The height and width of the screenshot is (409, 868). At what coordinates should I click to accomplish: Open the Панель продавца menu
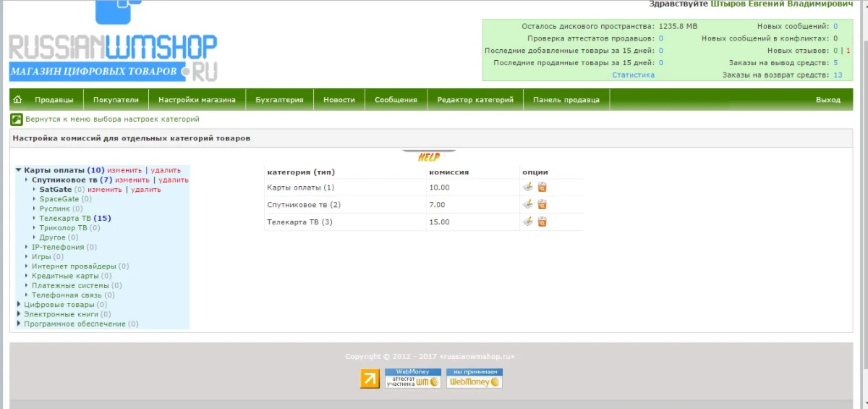pos(566,100)
